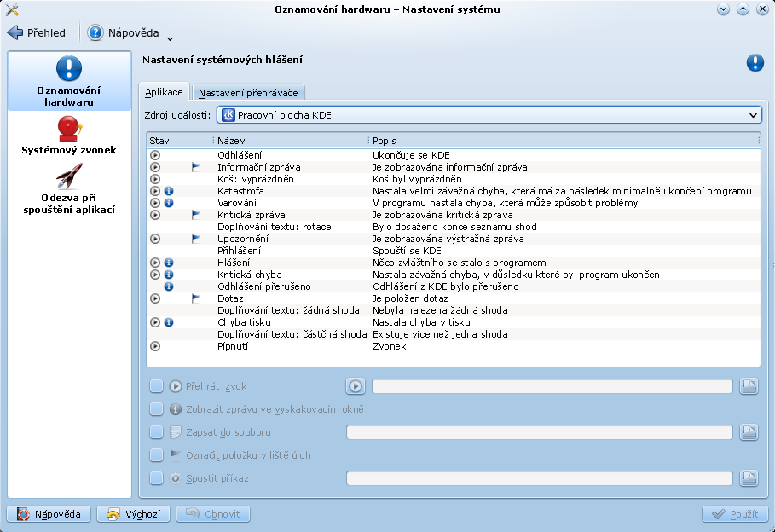
Task: Select Katastrofa event name
Action: [240, 191]
